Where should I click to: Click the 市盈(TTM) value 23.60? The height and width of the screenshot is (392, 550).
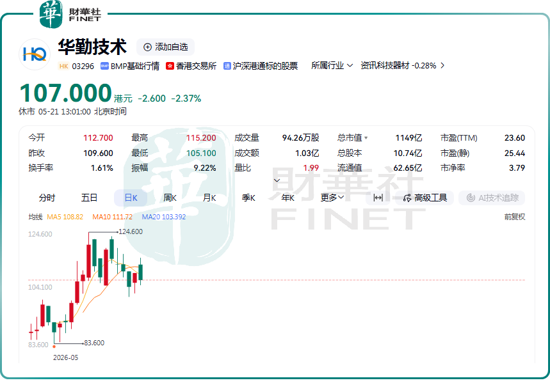point(515,138)
